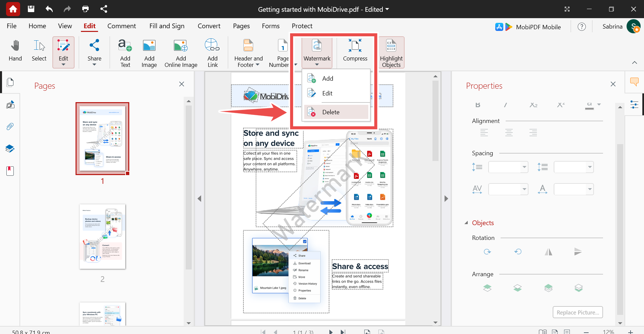
Task: Choose Delete from Watermark menu
Action: [336, 112]
